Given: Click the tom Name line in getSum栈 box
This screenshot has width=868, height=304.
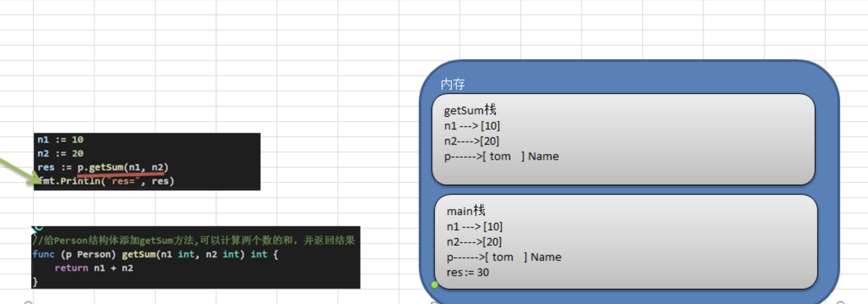Looking at the screenshot, I should (x=501, y=156).
